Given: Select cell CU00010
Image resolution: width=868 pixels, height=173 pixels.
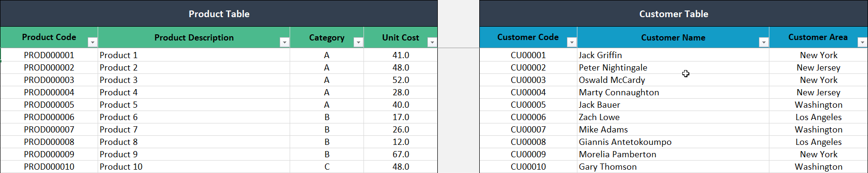Looking at the screenshot, I should pyautogui.click(x=528, y=166).
